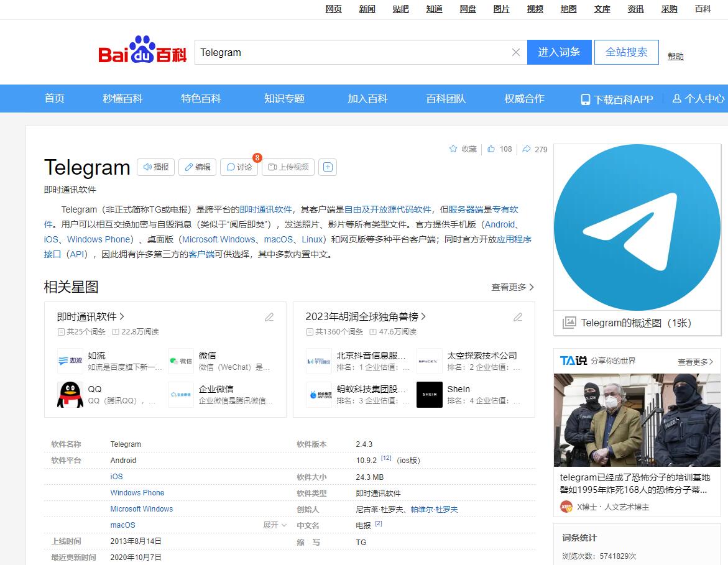The width and height of the screenshot is (728, 565).
Task: Click the 收藏 star icon
Action: coord(453,149)
